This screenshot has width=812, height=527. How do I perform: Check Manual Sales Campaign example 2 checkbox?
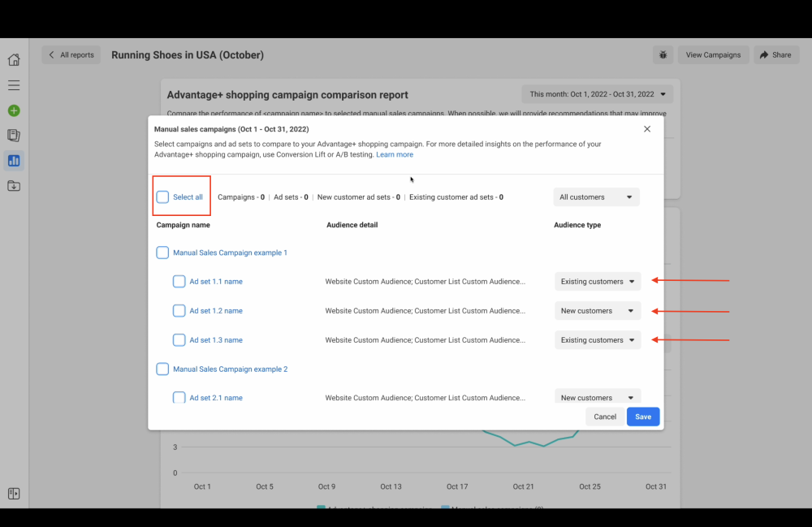[x=162, y=369]
